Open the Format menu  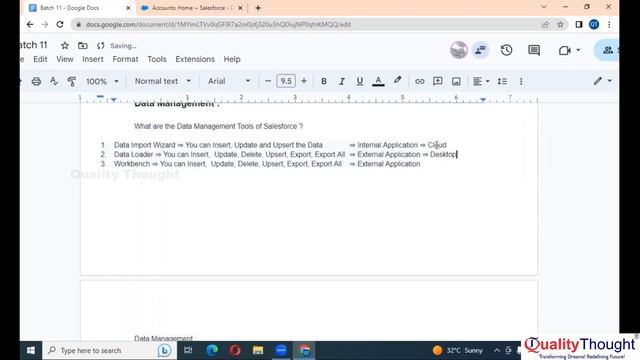(125, 59)
